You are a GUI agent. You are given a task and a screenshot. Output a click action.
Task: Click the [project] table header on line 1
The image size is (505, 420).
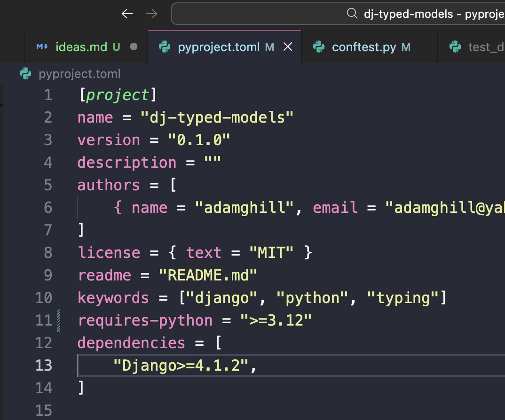click(x=117, y=95)
